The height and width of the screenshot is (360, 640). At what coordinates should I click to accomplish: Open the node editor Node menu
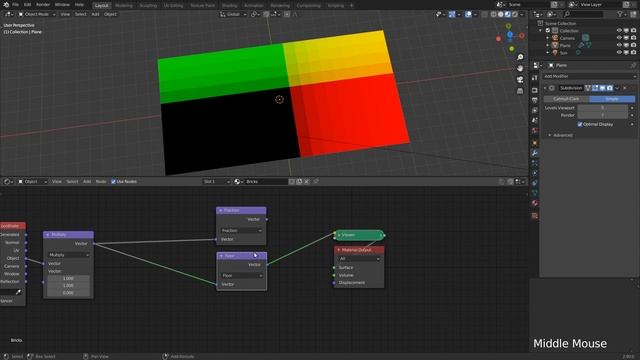pyautogui.click(x=101, y=182)
